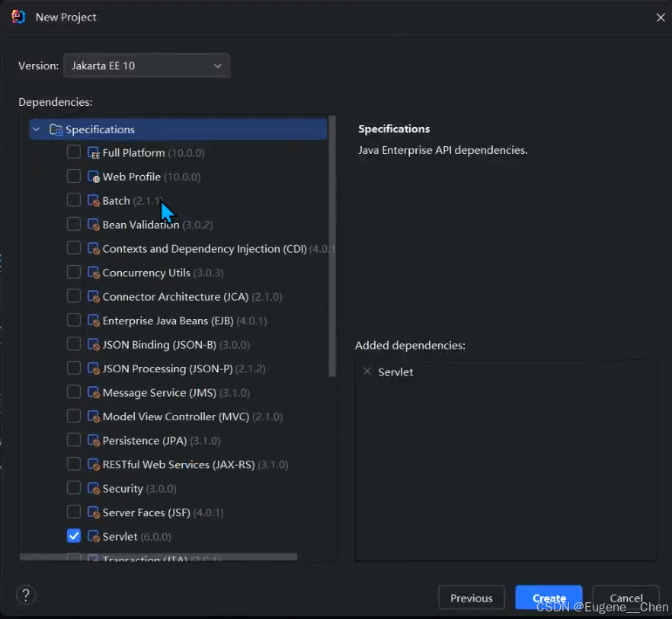Enable the Message Service (JMS) checkbox
The width and height of the screenshot is (672, 619).
point(74,392)
